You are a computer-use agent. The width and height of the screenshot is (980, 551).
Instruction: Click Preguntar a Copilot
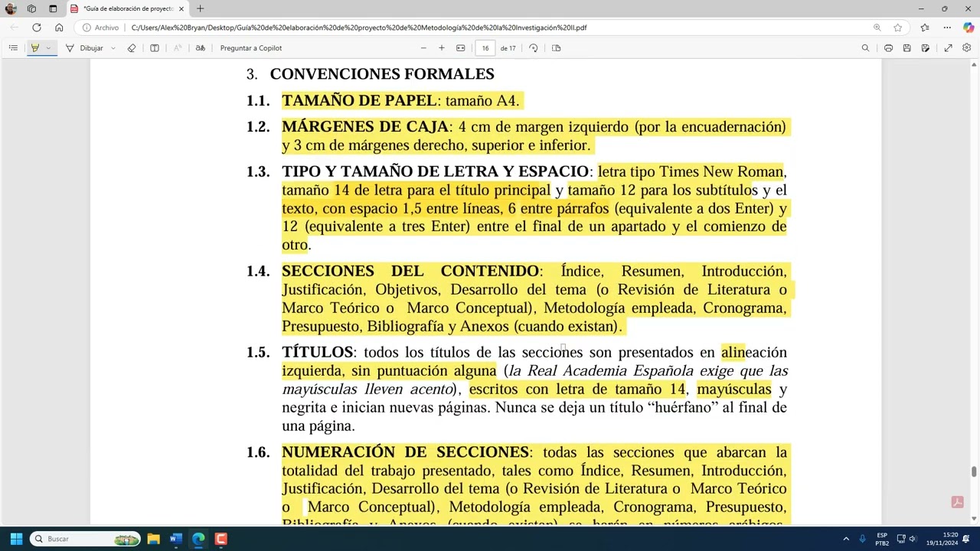(x=251, y=47)
